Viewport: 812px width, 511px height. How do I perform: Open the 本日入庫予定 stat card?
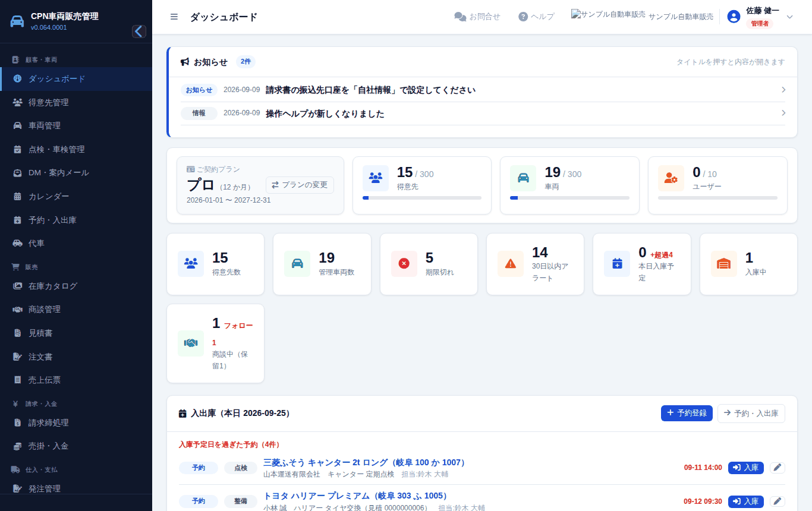(x=642, y=264)
